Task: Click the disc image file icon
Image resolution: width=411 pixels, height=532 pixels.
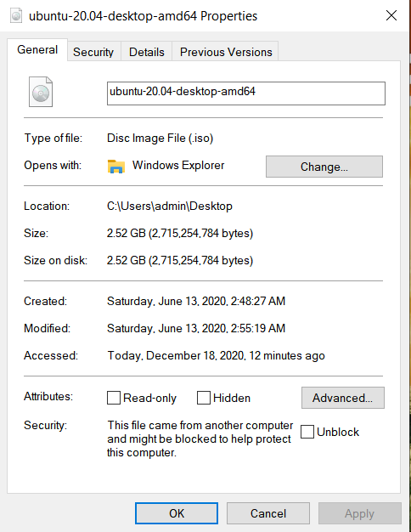Action: tap(41, 92)
